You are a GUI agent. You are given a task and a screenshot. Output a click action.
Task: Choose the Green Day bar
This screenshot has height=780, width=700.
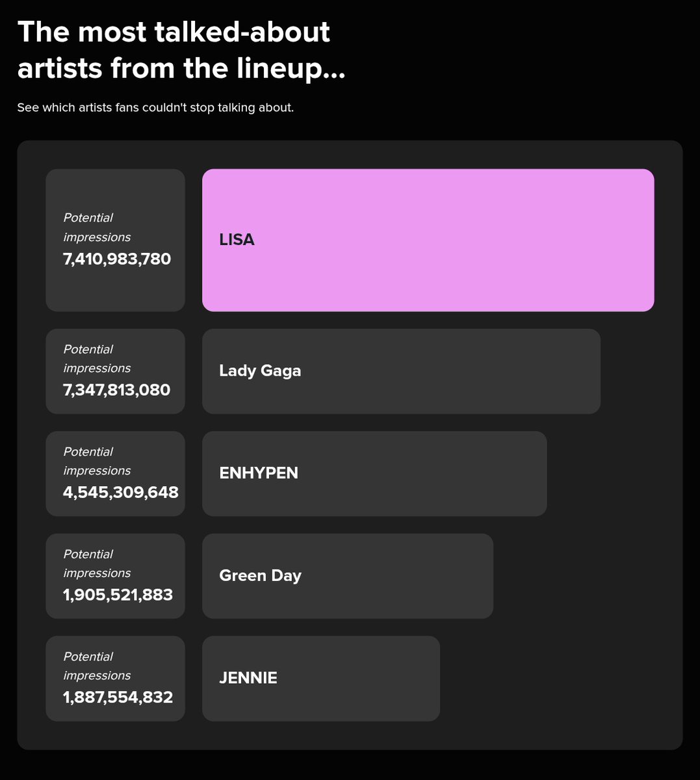click(348, 576)
